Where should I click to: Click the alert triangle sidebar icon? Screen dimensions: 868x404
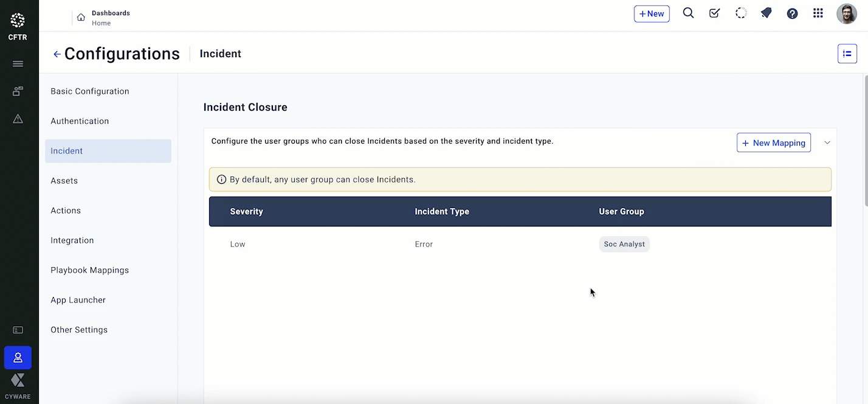18,119
